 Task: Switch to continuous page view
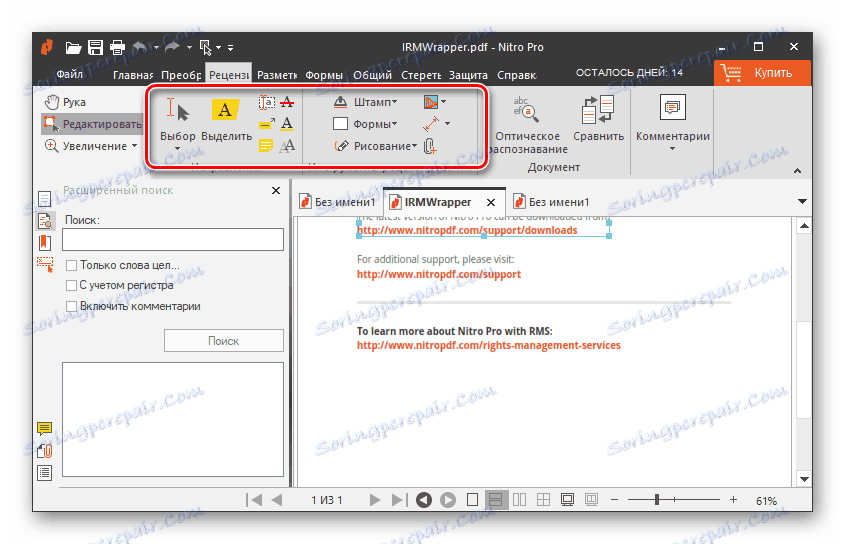(496, 500)
